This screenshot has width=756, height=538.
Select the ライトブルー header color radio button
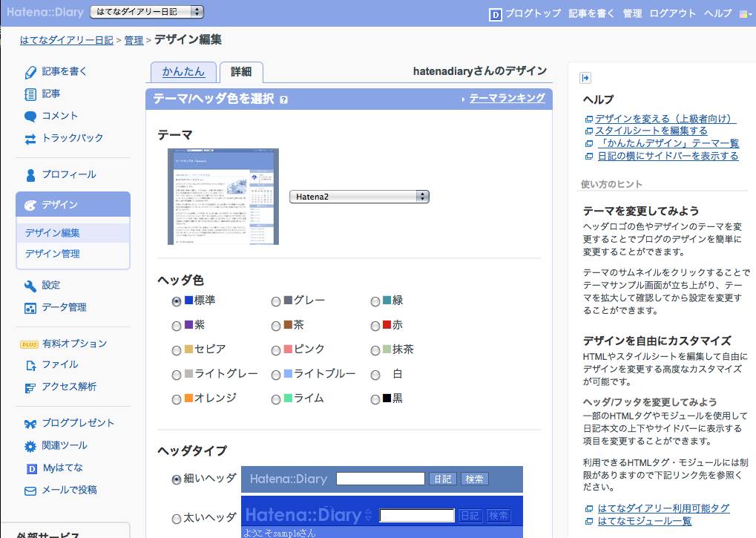276,375
